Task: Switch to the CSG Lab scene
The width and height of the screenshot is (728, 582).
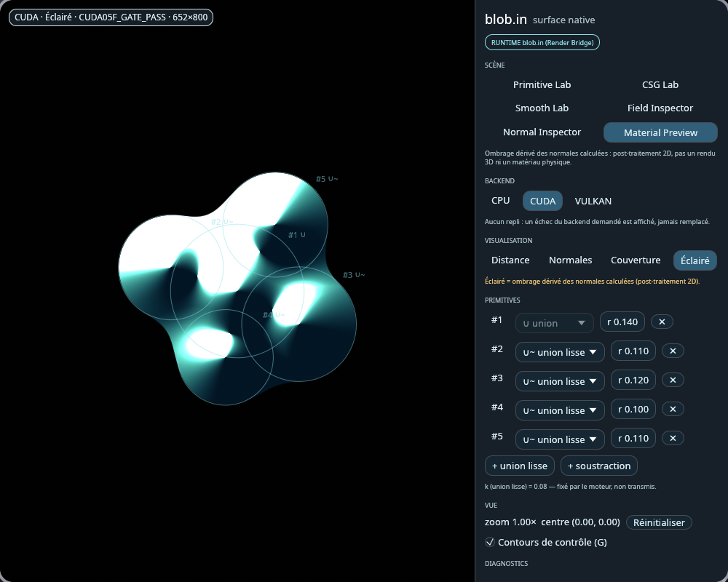Action: (660, 85)
